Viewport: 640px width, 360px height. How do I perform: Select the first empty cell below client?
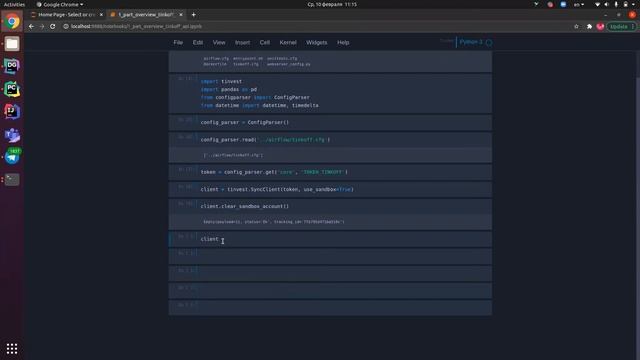(330, 256)
